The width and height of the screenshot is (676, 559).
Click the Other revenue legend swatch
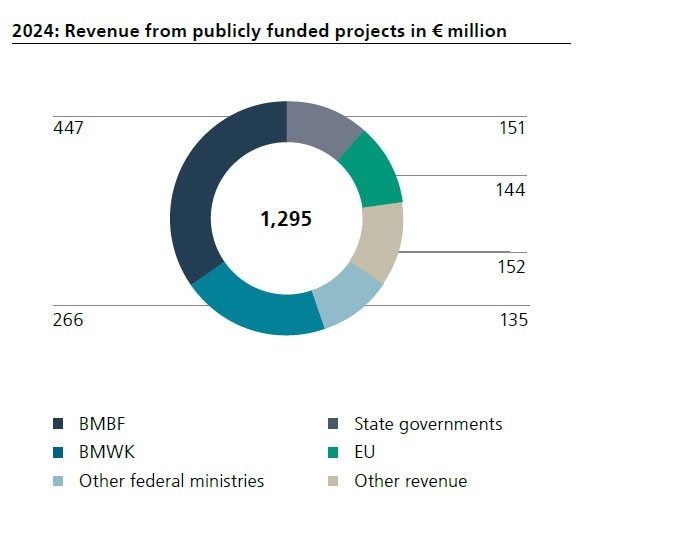332,481
